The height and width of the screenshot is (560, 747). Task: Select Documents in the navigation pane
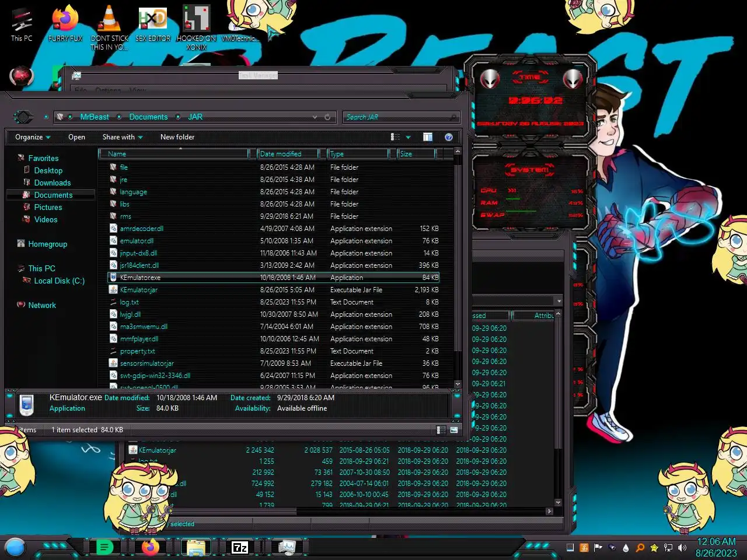click(x=53, y=195)
